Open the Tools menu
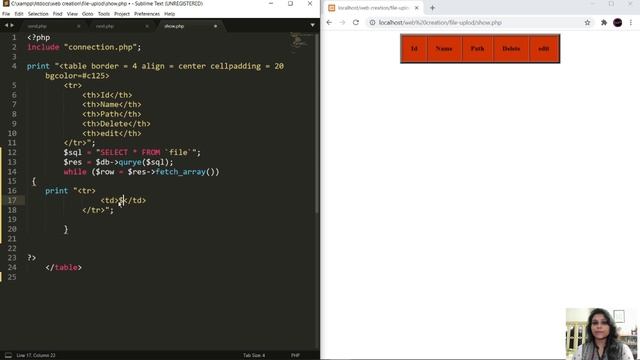 click(x=104, y=14)
